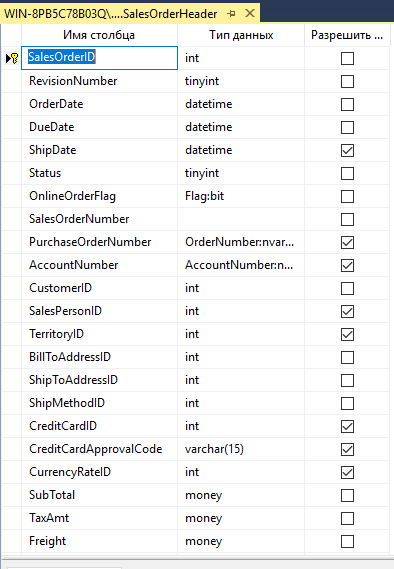Enable allow nulls for RevisionNumber
Screen dimensions: 394x569
(x=347, y=81)
